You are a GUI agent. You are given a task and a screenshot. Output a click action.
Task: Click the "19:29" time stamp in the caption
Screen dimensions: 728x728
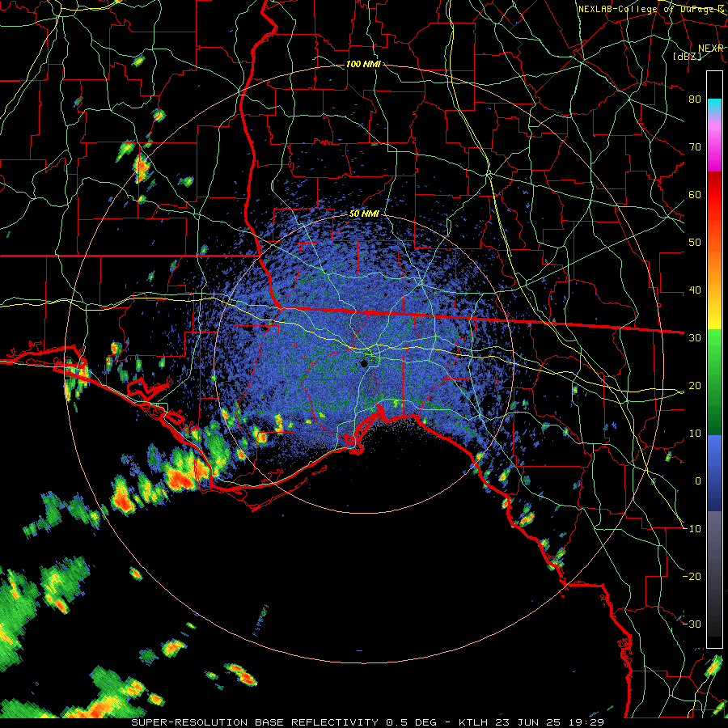(x=586, y=722)
